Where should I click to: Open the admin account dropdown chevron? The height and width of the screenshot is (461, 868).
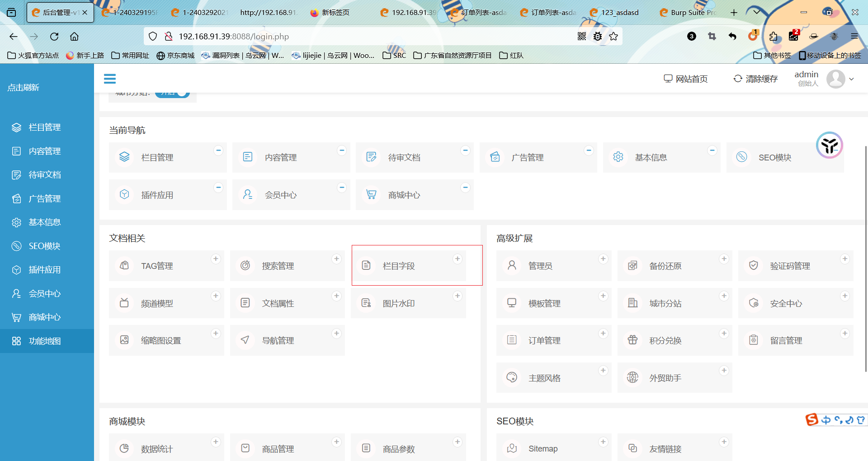852,79
